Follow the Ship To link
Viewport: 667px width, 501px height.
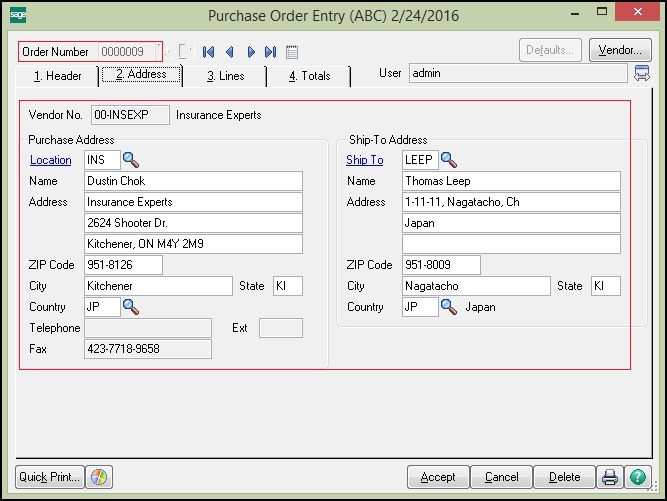(x=364, y=160)
